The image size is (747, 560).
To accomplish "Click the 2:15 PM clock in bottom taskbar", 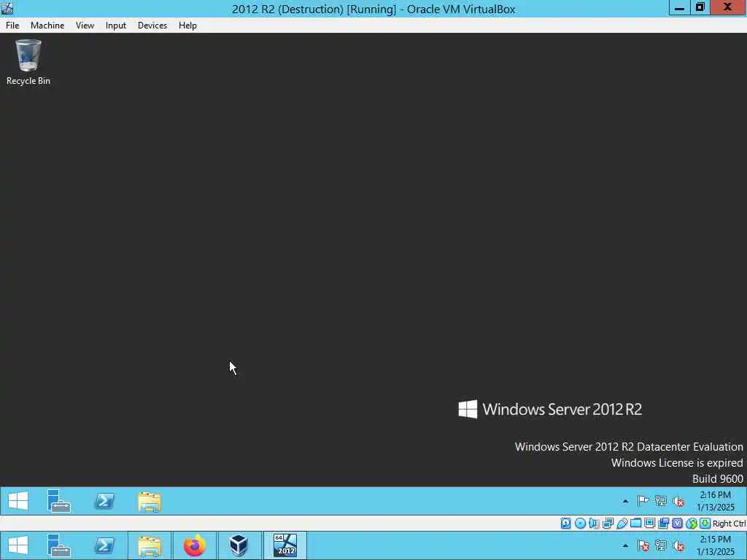I will pos(715,545).
